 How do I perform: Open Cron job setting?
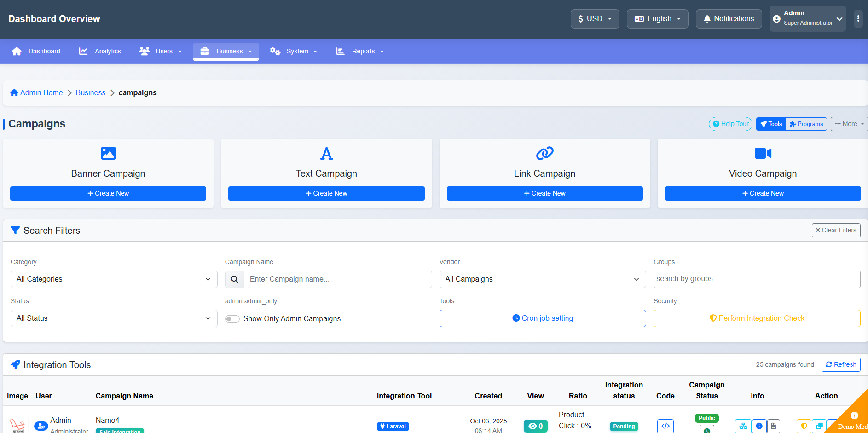point(543,318)
